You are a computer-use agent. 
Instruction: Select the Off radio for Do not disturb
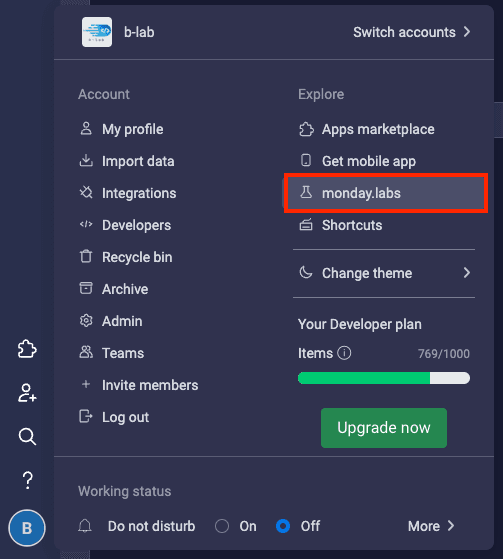pyautogui.click(x=283, y=526)
